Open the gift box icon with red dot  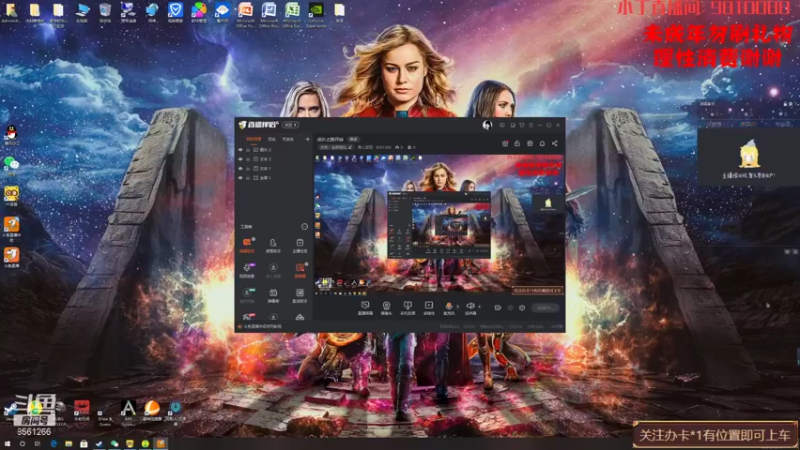point(505,143)
